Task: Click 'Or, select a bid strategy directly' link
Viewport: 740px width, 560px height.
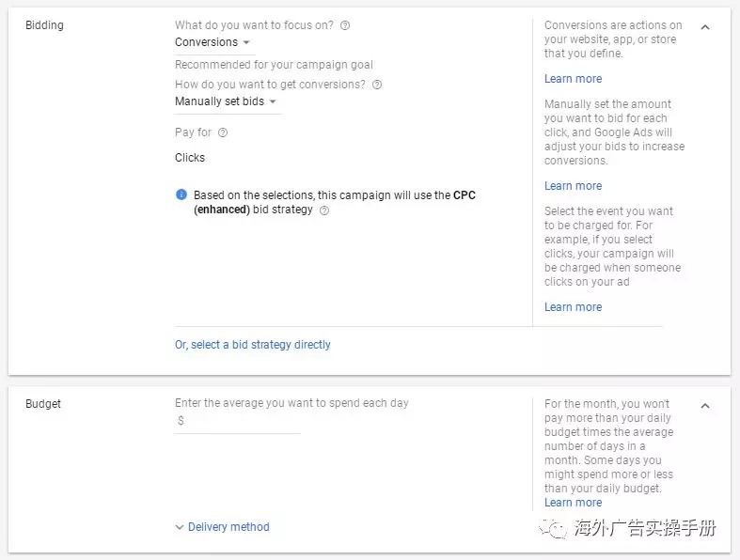Action: (x=253, y=345)
